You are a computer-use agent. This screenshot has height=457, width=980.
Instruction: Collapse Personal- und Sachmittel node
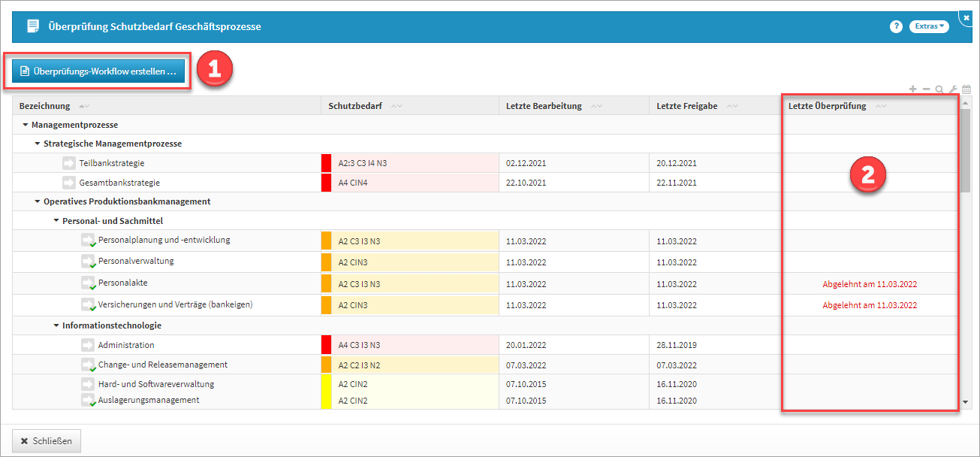56,221
